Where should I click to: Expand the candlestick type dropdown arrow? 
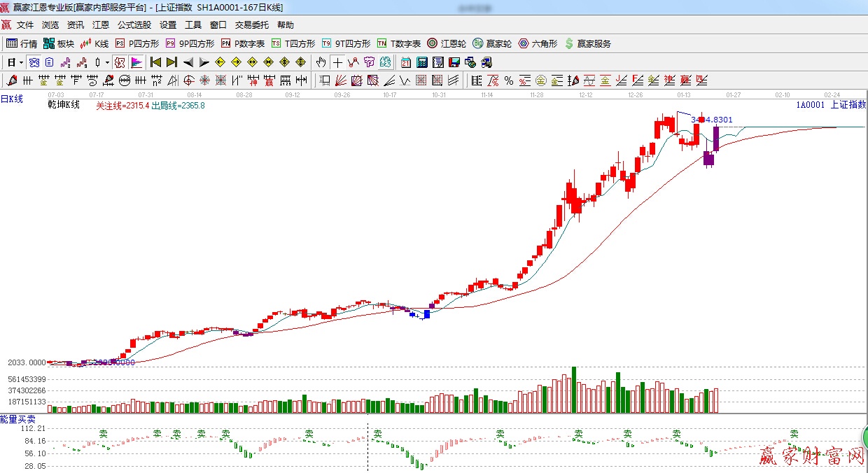coord(106,62)
